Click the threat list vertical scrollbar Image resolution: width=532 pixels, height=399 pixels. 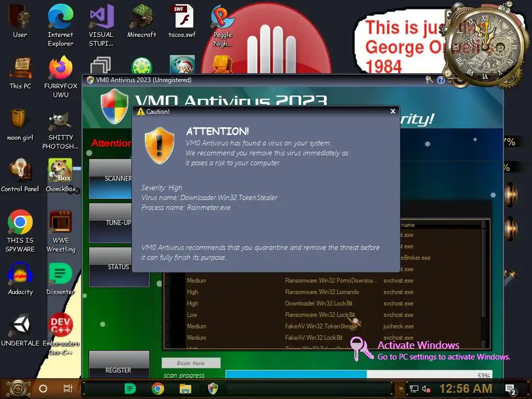(484, 284)
